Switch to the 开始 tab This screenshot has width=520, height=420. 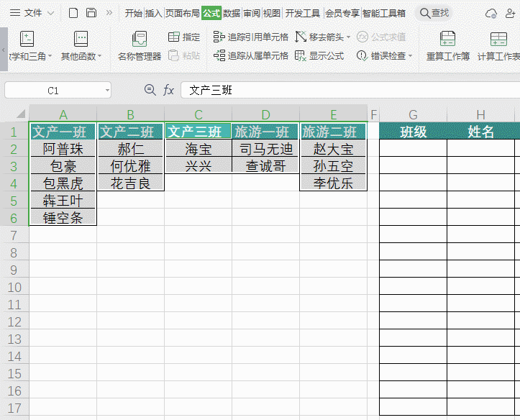133,13
